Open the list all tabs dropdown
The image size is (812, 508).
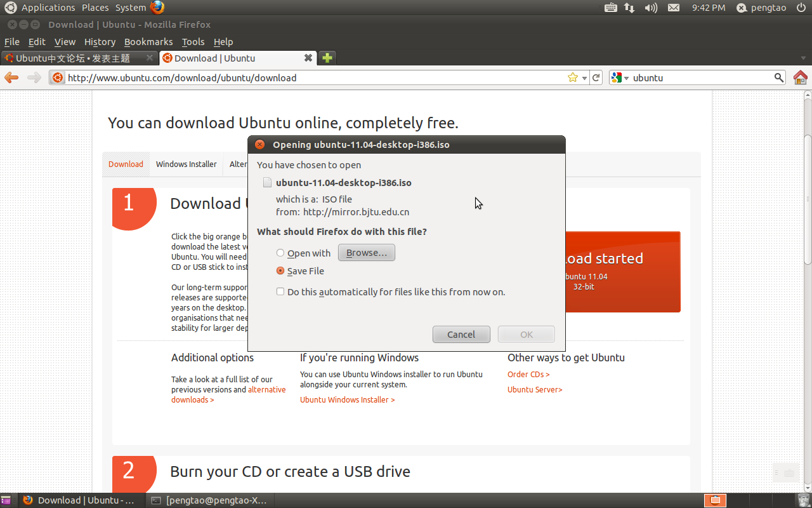[803, 58]
